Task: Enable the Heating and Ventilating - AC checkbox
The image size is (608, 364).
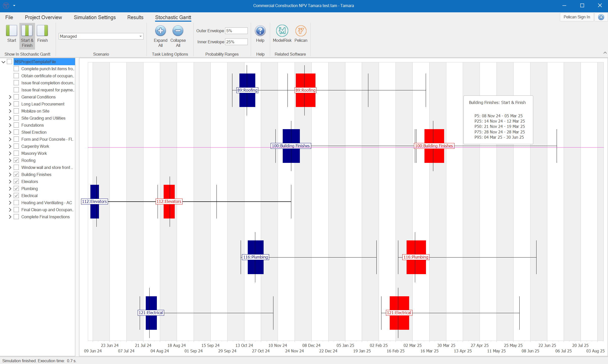Action: (x=16, y=202)
